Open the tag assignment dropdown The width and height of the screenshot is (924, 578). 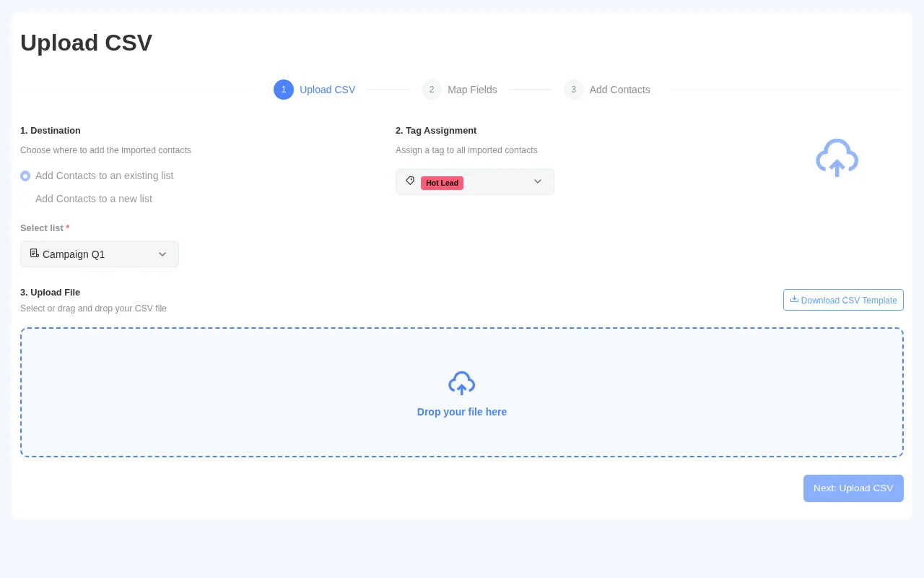(x=475, y=181)
